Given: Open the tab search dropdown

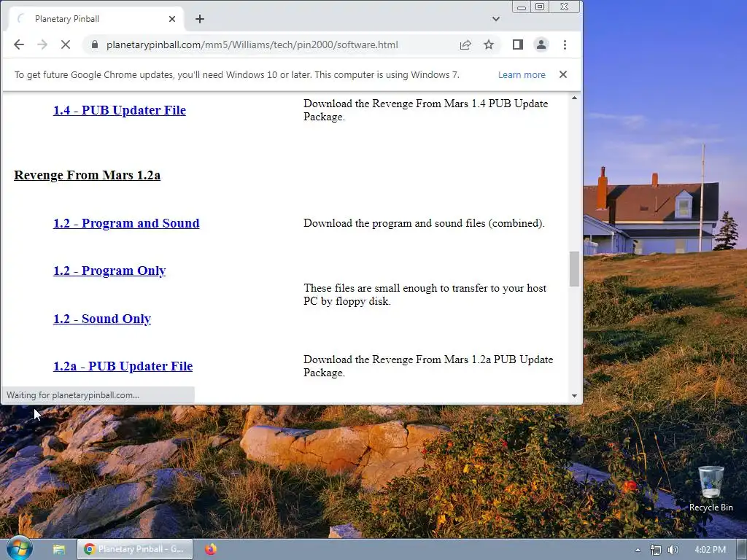Looking at the screenshot, I should click(x=496, y=19).
